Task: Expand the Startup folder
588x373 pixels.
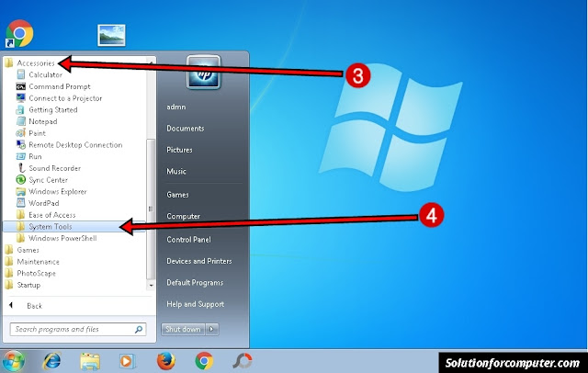Action: pos(22,285)
